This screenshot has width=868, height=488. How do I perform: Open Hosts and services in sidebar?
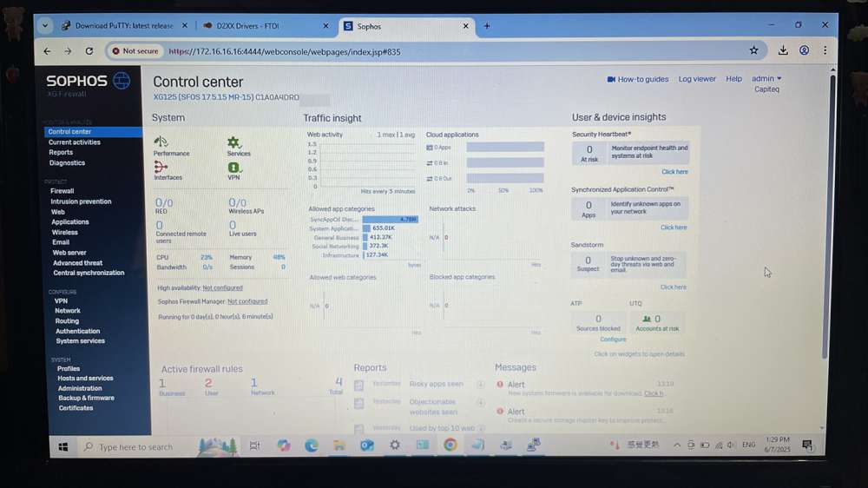point(85,379)
